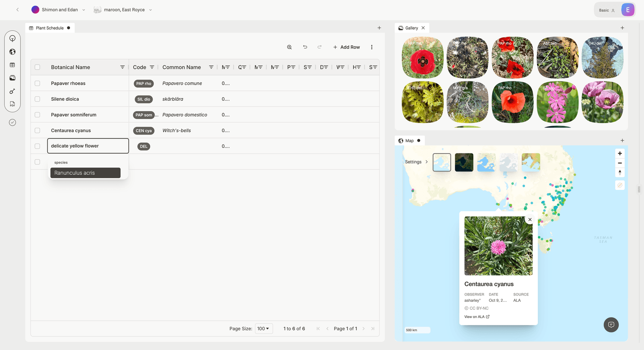Image resolution: width=644 pixels, height=350 pixels.
Task: Choose the Ranunculus acris species suggestion
Action: tap(85, 173)
